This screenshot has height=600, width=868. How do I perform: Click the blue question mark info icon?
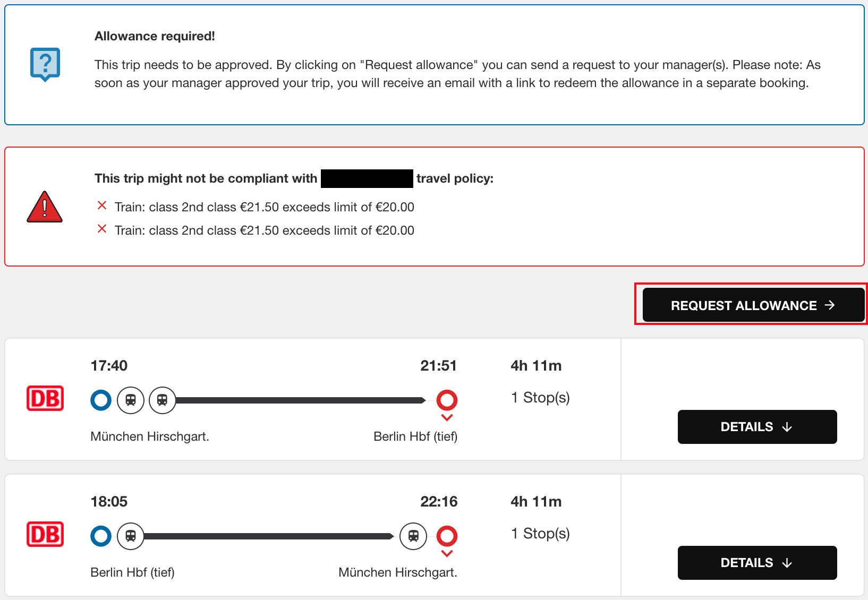(45, 64)
